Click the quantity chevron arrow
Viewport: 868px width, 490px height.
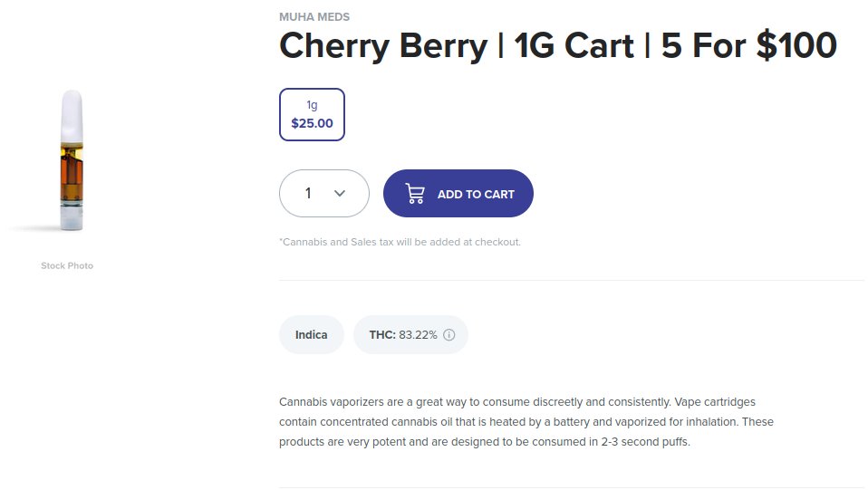(x=340, y=194)
